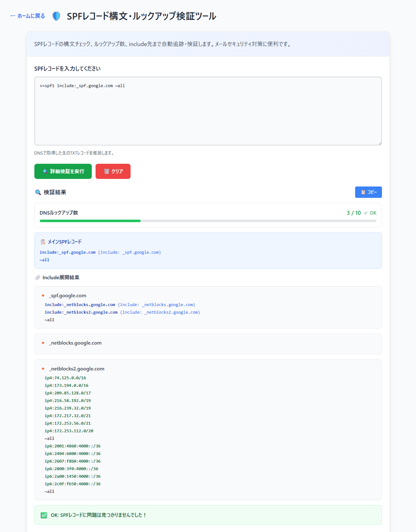Click the chain link icon beside Include展開結果

point(38,278)
